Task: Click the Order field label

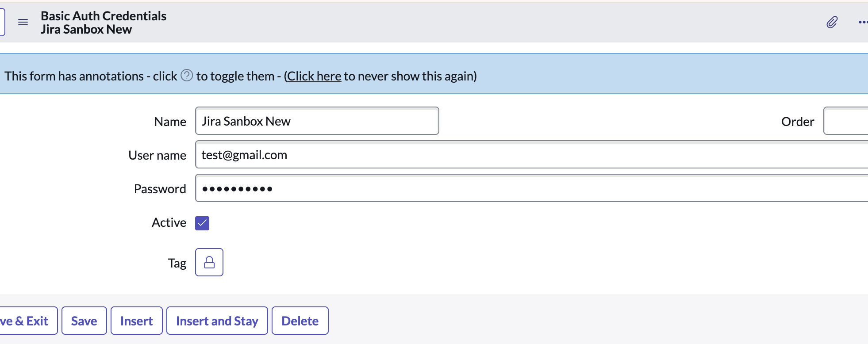Action: point(797,122)
